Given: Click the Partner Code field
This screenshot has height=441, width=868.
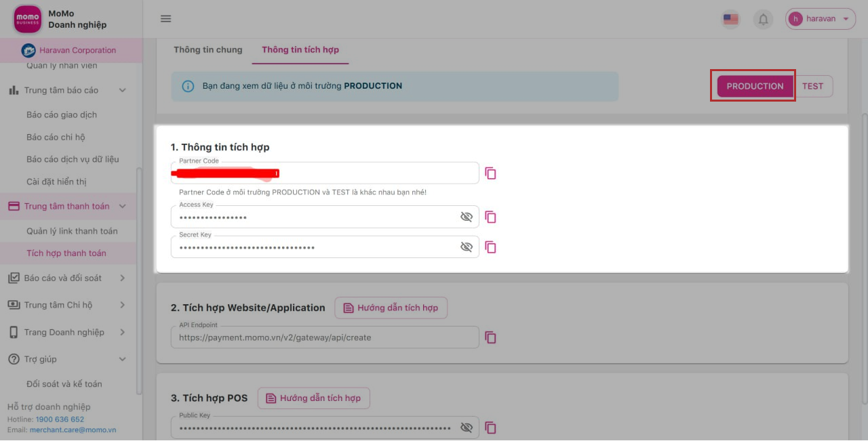Looking at the screenshot, I should (325, 173).
